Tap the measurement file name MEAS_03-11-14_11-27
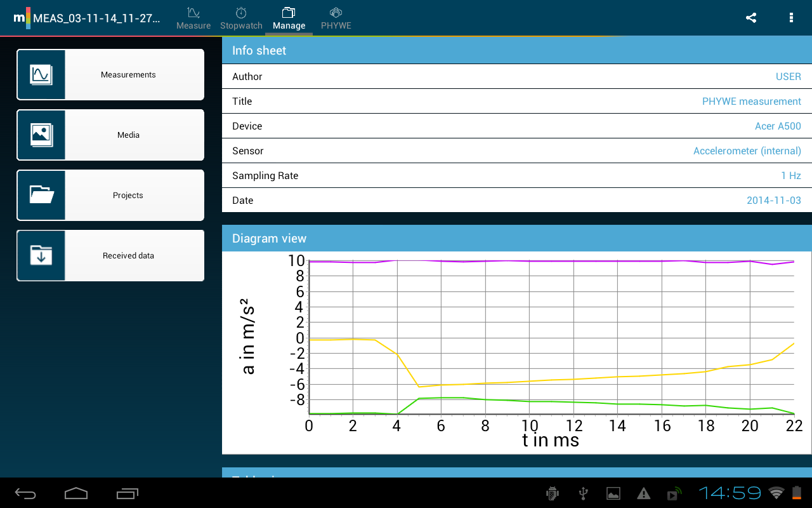Viewport: 812px width, 508px height. tap(97, 18)
